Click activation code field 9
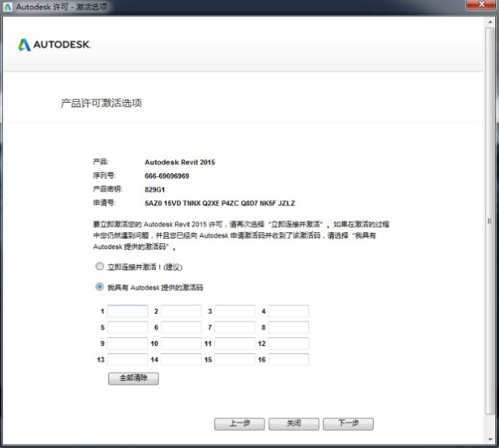499x448 pixels. (x=127, y=343)
